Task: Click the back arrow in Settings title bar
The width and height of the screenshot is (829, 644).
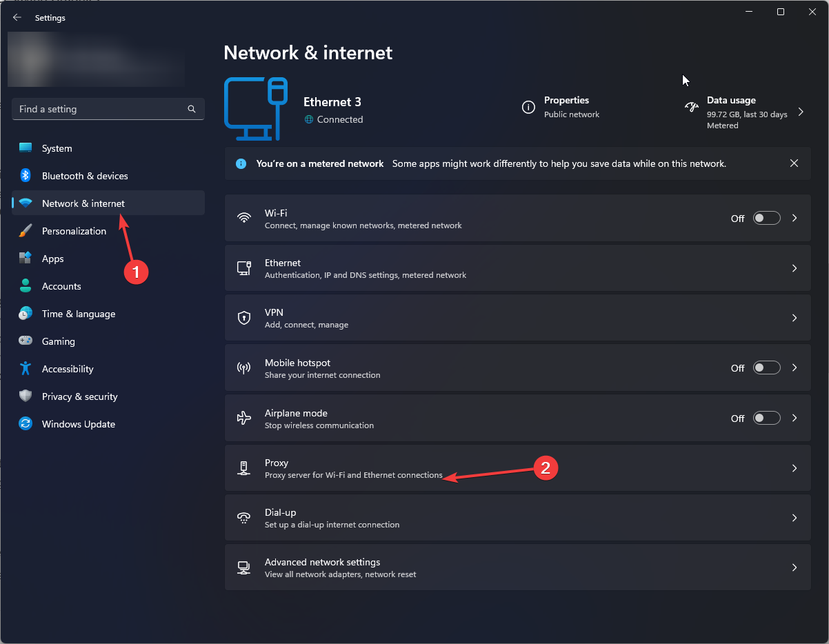Action: [x=17, y=18]
